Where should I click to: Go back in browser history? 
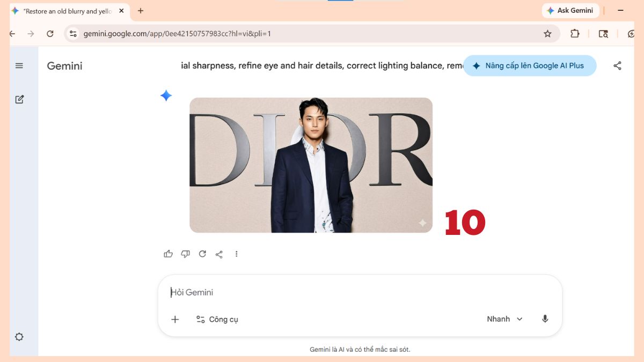[x=12, y=34]
